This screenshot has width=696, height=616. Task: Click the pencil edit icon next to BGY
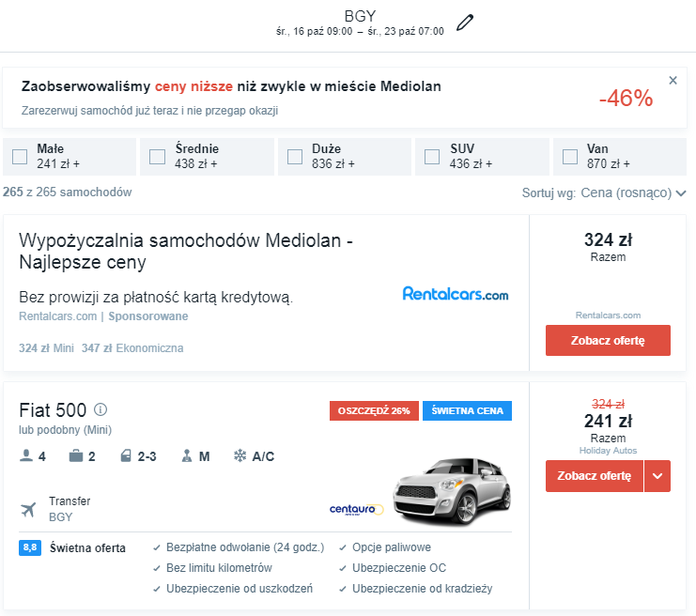pos(465,23)
